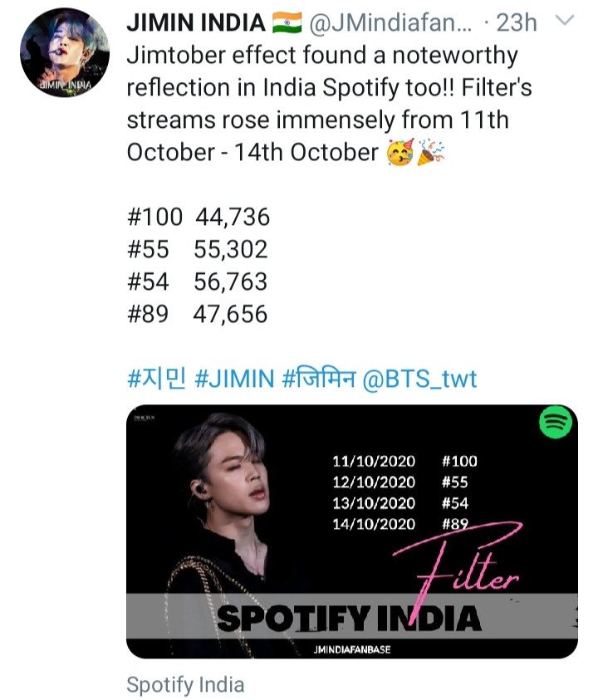Tap the tweet text starting 'Jimtober effect'
This screenshot has height=700, width=598.
[x=329, y=104]
